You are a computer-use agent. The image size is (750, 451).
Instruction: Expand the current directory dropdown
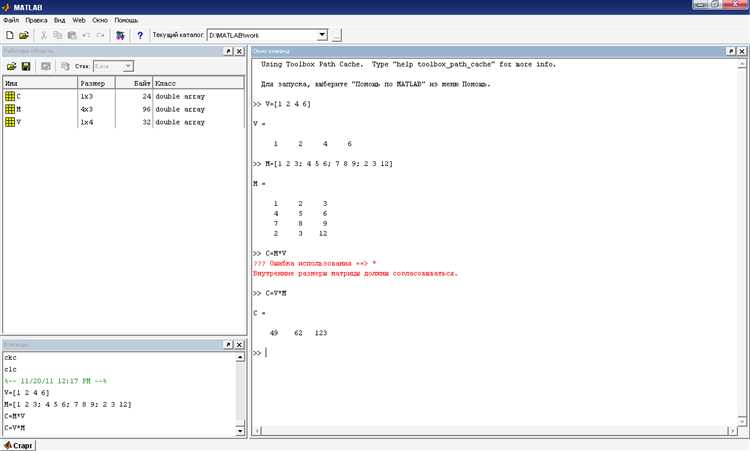(321, 35)
